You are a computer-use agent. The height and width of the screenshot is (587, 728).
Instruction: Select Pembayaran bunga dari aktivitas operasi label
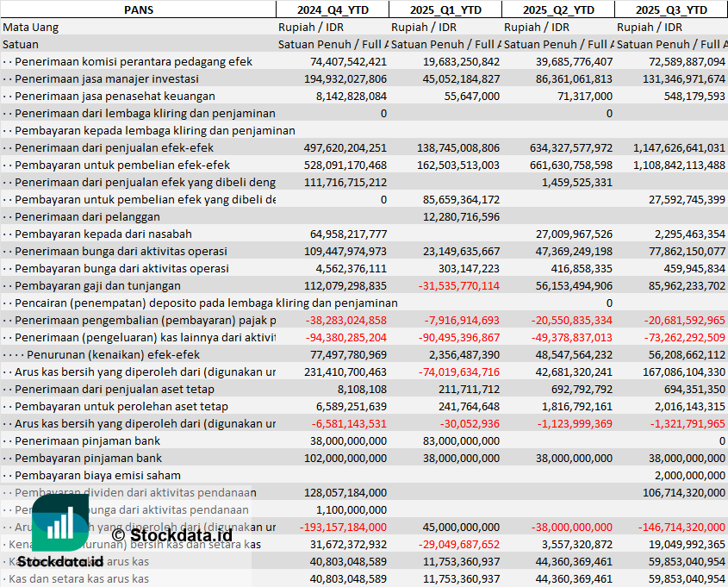pyautogui.click(x=121, y=268)
